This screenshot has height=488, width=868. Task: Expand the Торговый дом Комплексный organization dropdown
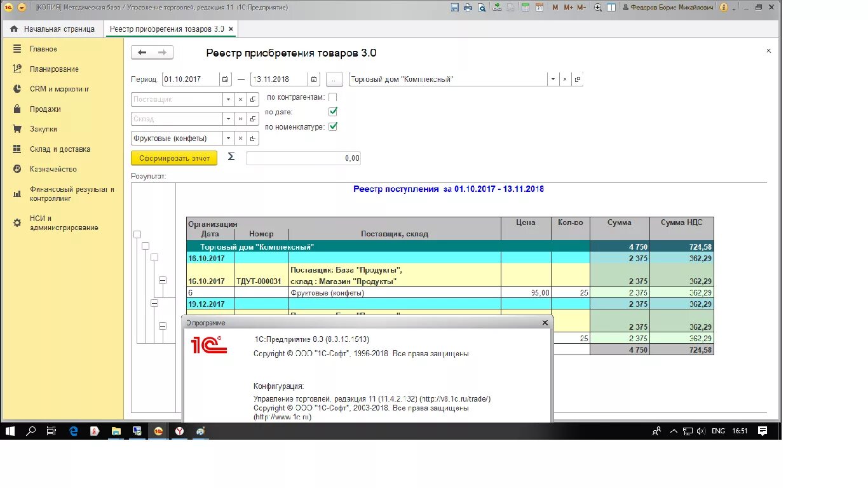click(553, 79)
